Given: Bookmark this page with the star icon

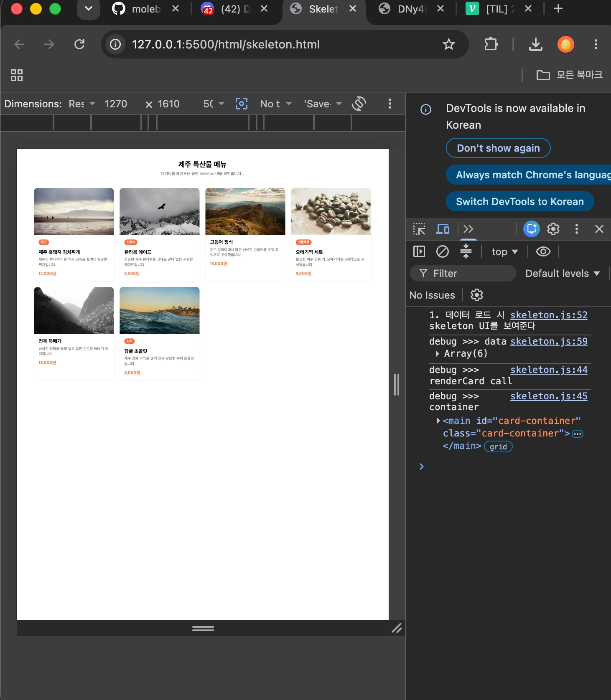Looking at the screenshot, I should click(449, 44).
